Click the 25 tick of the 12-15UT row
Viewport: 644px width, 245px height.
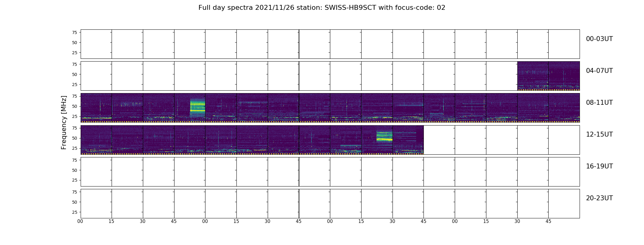tap(75, 148)
